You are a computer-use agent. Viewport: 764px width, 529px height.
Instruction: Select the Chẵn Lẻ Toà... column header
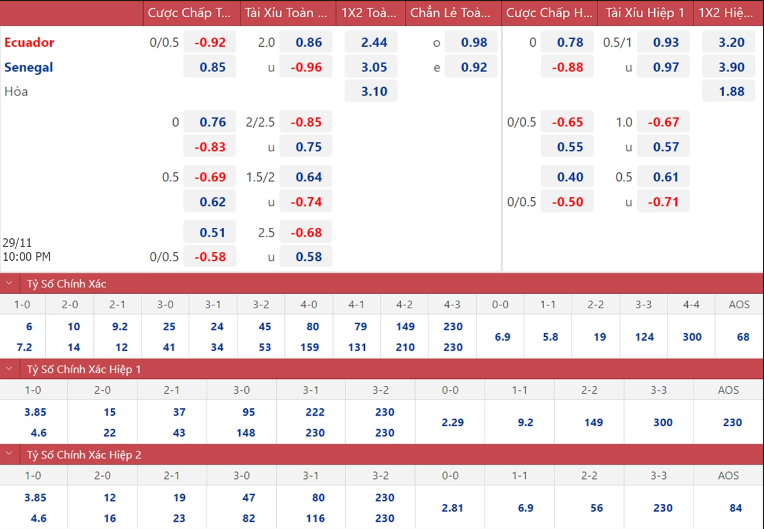click(453, 13)
